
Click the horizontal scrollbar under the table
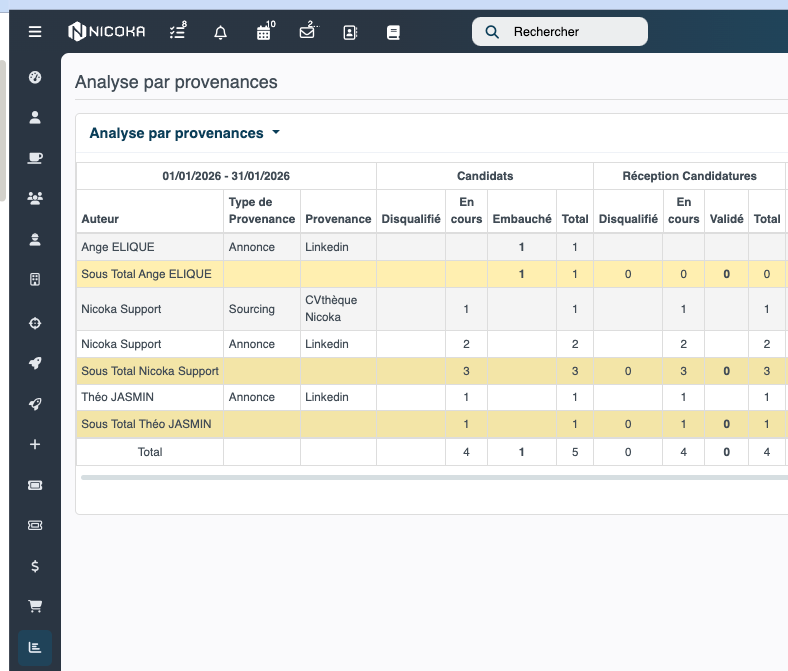click(x=434, y=477)
